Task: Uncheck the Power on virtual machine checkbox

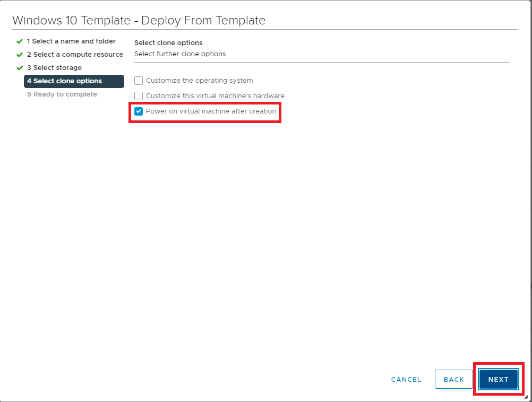Action: [x=139, y=111]
